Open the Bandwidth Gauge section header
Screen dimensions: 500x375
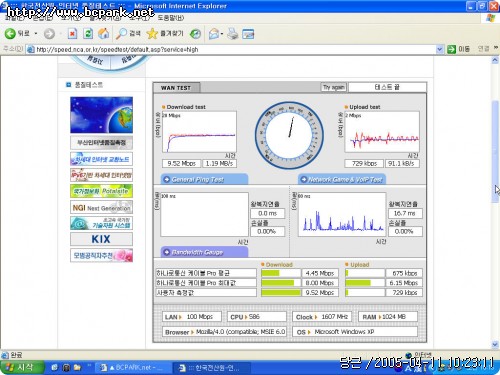tap(204, 252)
